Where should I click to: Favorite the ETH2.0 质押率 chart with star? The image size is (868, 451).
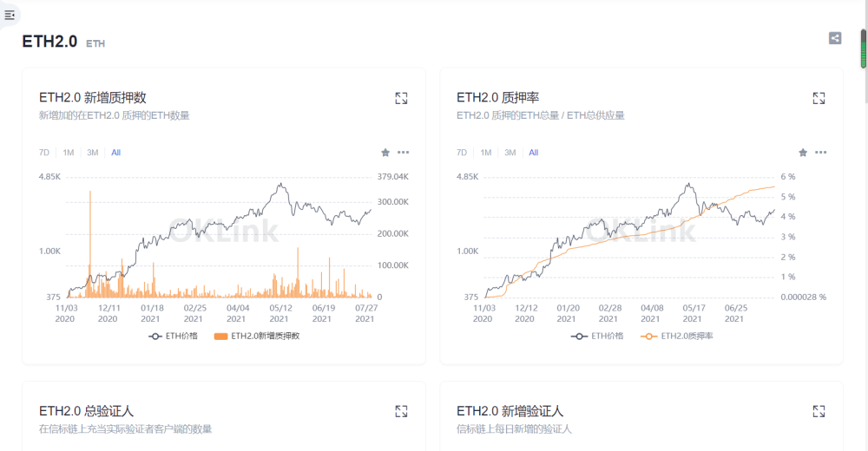803,153
